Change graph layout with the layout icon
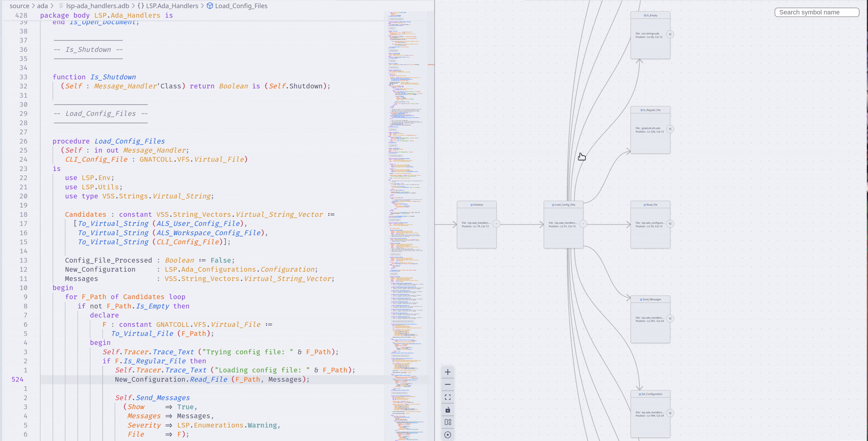 tap(447, 422)
